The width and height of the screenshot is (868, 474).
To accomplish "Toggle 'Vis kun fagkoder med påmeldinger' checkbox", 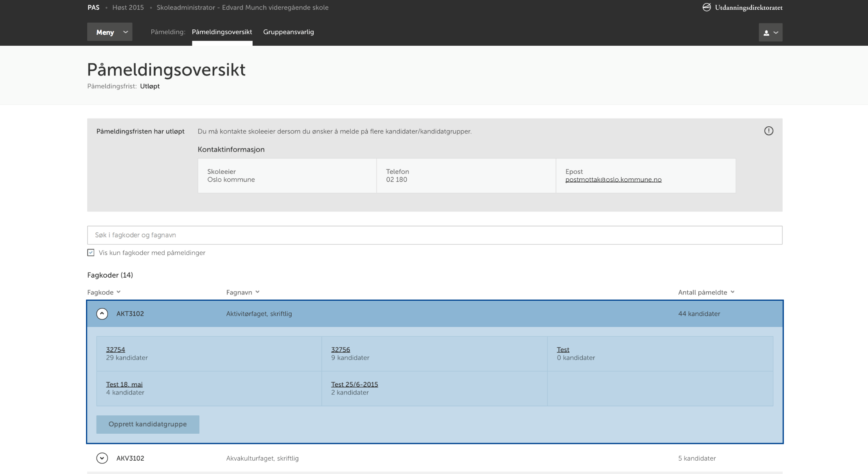I will coord(90,253).
